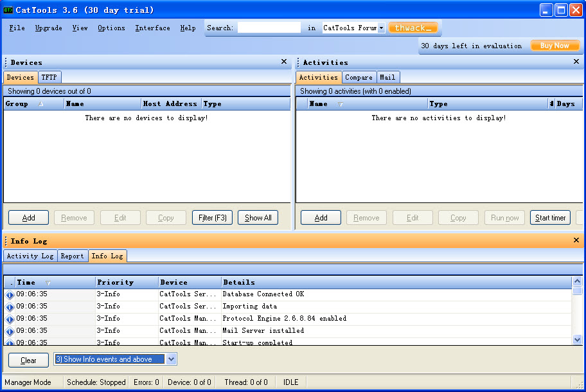Switch to the TFTP tab

tap(49, 77)
